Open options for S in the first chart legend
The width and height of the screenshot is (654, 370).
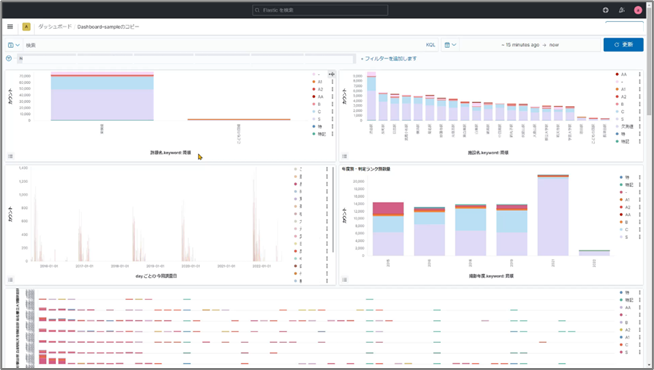point(332,119)
